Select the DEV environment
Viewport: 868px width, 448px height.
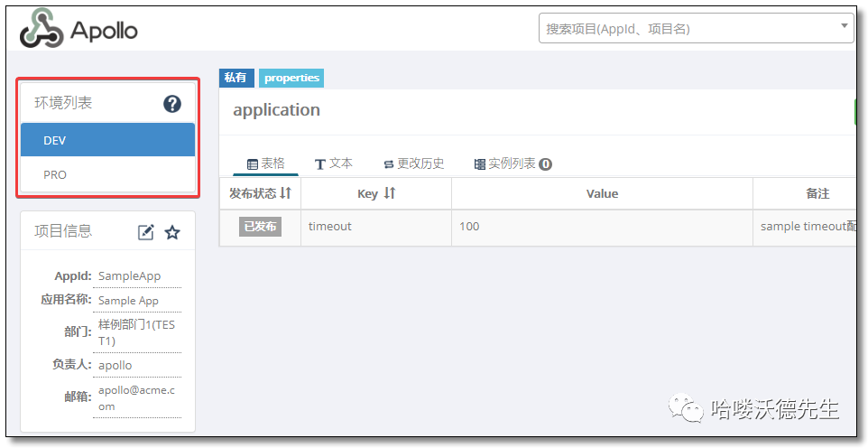click(x=108, y=140)
